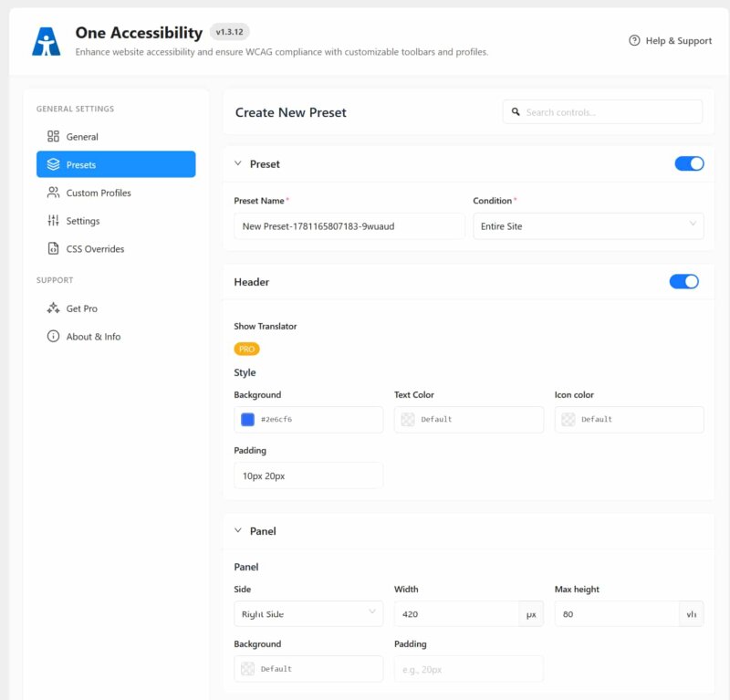Click the Text Color swatch

coord(408,419)
